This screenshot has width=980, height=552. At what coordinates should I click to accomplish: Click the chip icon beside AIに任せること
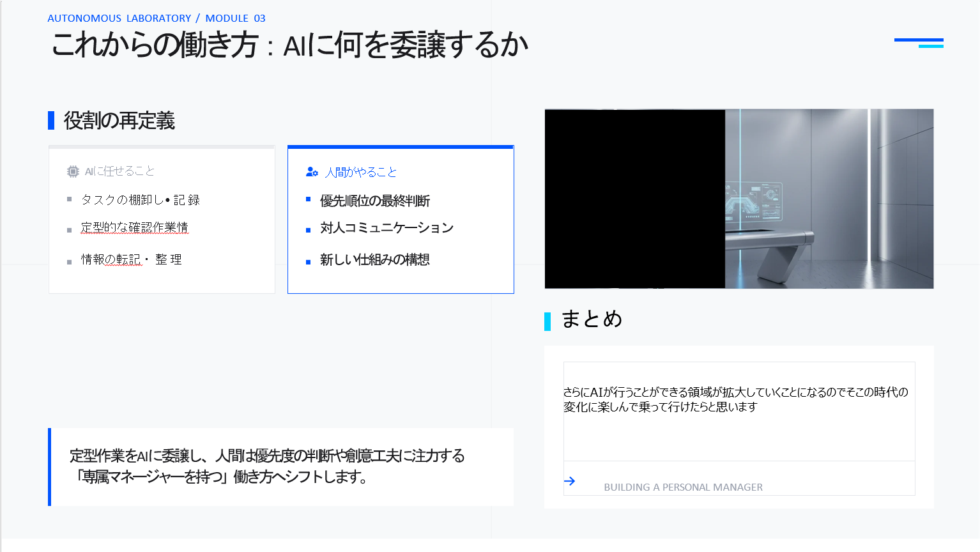tap(73, 171)
